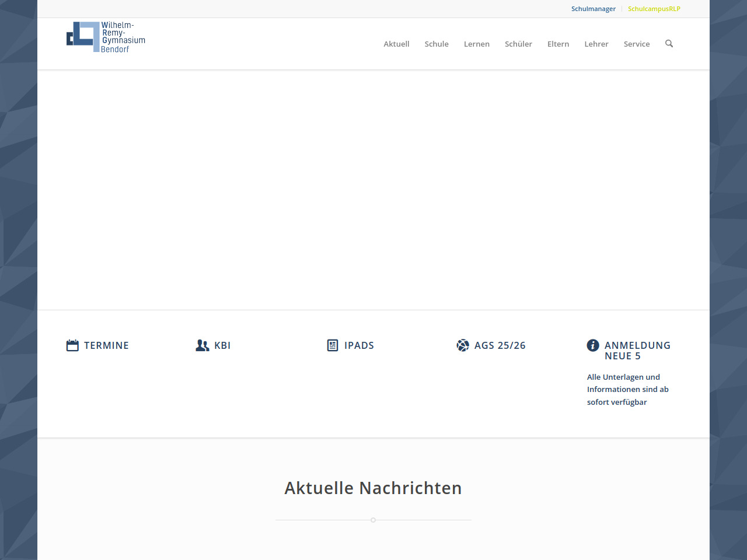Open the Wilhelm-Remy-Gymnasium logo homepage
Screen dimensions: 747x560
coord(106,37)
